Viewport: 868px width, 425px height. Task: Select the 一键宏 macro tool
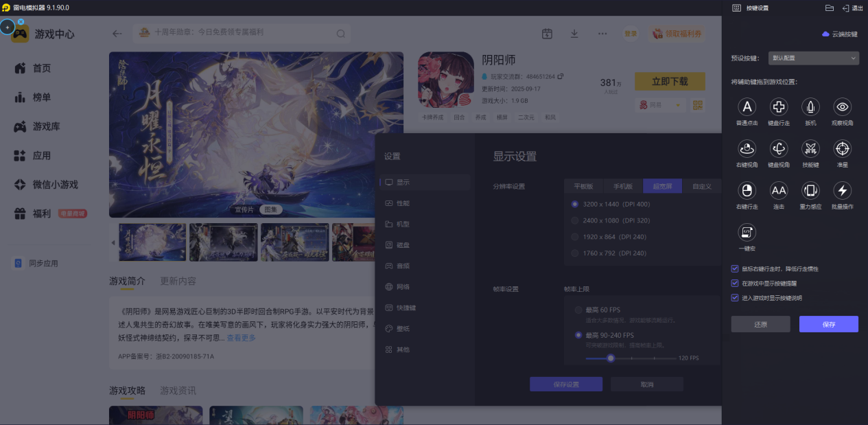click(x=747, y=232)
